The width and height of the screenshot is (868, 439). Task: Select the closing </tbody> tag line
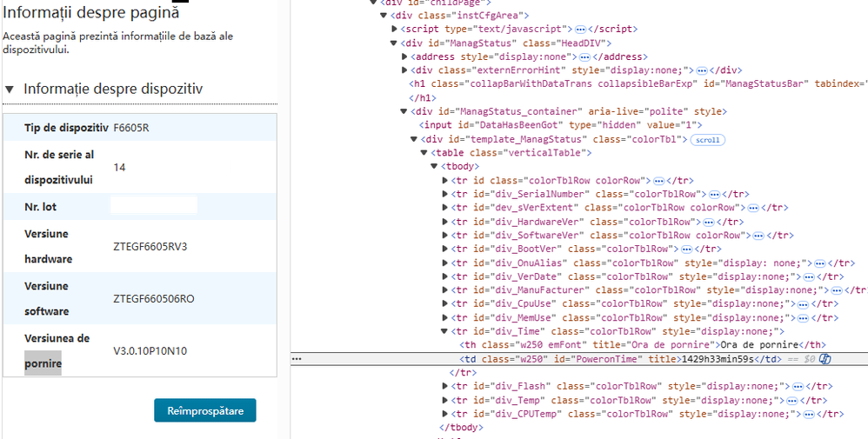pyautogui.click(x=461, y=428)
